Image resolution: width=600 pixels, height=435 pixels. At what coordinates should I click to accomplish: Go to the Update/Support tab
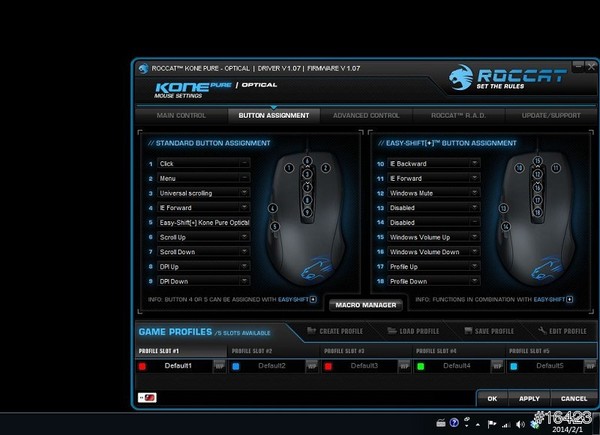(551, 116)
